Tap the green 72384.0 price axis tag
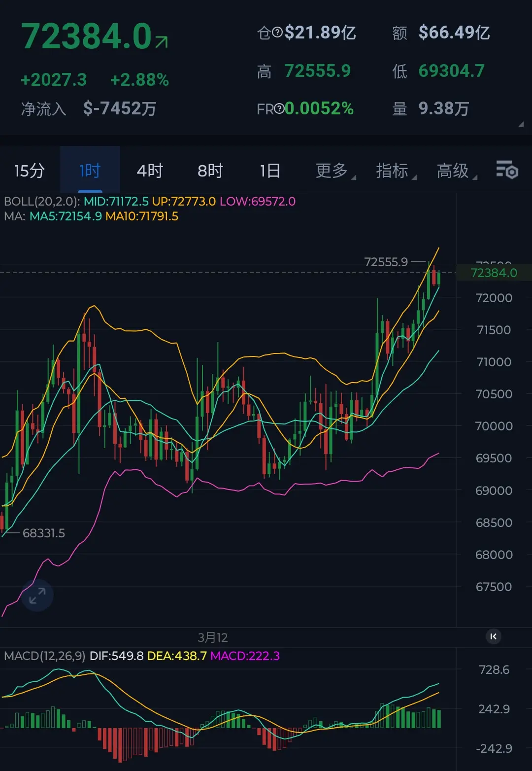 [x=494, y=273]
